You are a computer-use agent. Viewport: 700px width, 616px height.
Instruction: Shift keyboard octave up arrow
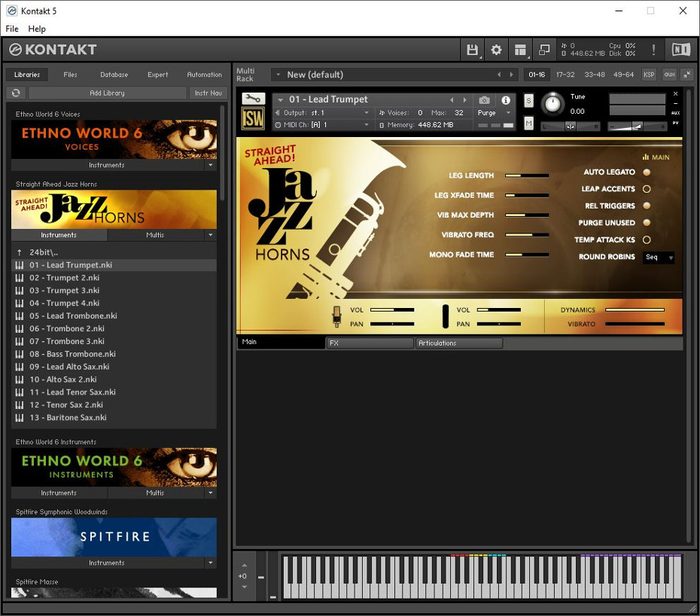(x=244, y=566)
